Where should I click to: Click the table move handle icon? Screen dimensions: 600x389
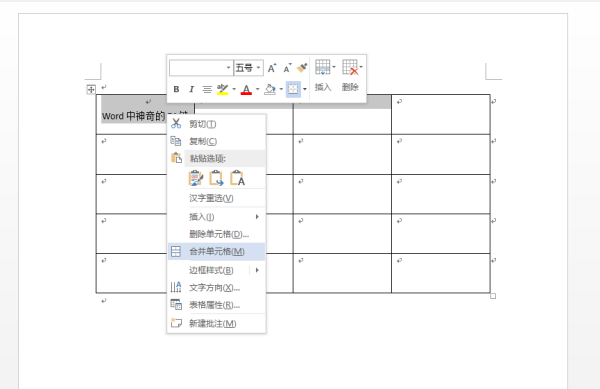coord(91,90)
